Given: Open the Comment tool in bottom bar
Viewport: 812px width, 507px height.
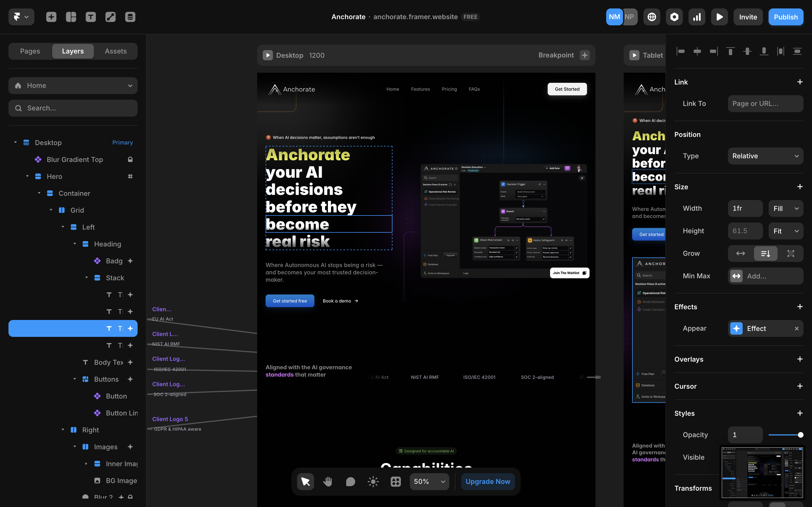Looking at the screenshot, I should (350, 482).
